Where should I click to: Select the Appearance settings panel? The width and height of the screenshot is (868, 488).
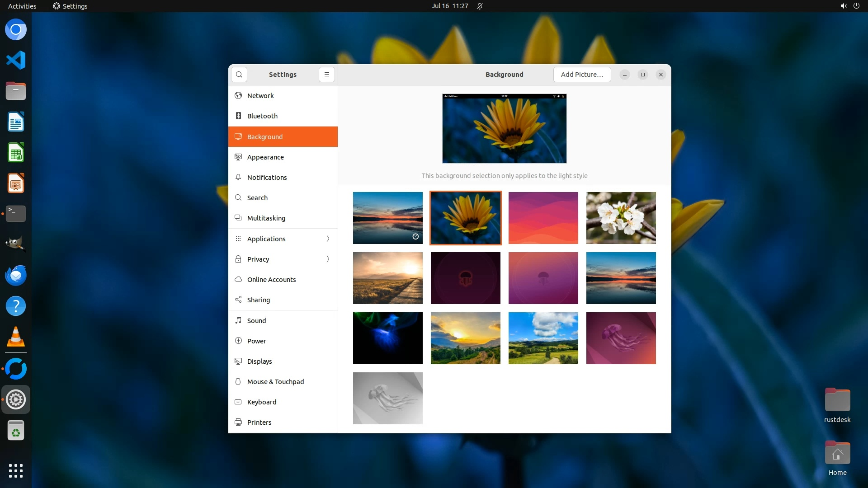click(x=265, y=157)
